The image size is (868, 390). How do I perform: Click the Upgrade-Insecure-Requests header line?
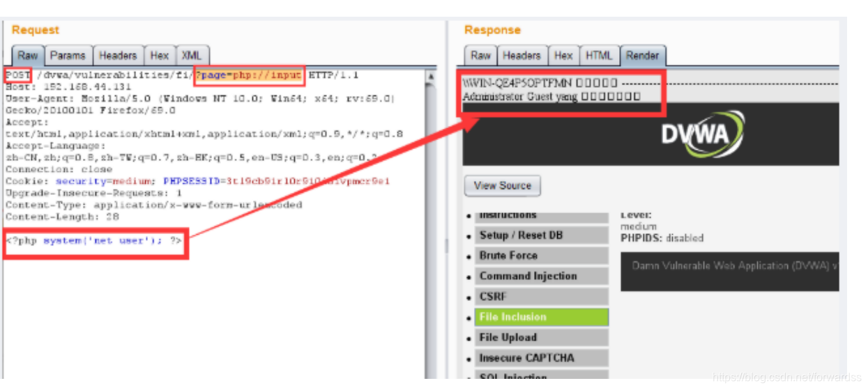pos(93,193)
